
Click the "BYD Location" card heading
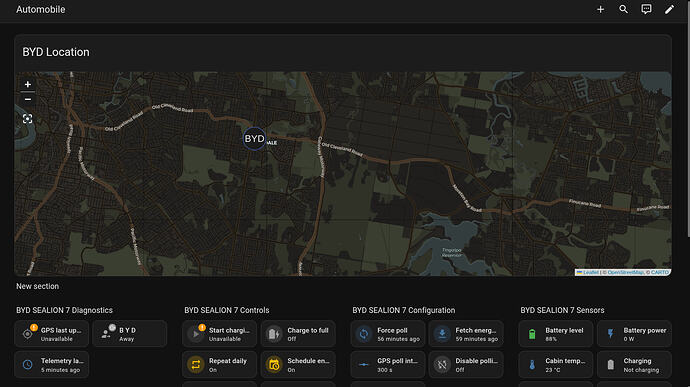56,52
